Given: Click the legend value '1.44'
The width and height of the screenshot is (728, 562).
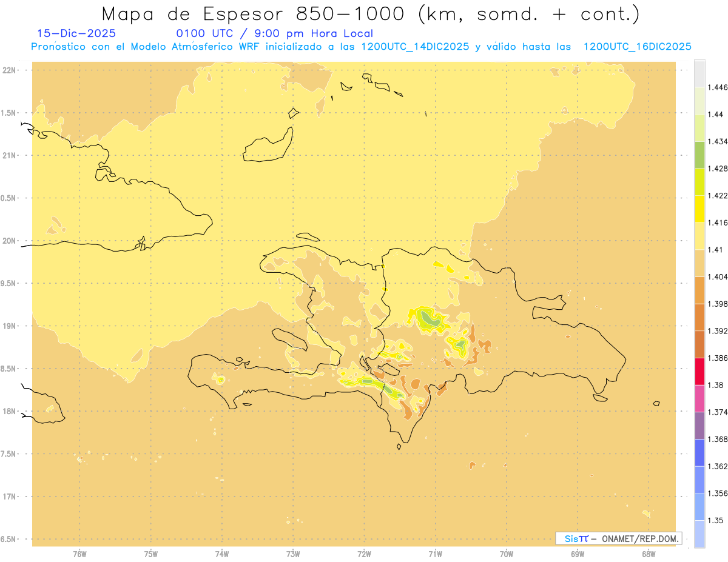Looking at the screenshot, I should point(715,114).
